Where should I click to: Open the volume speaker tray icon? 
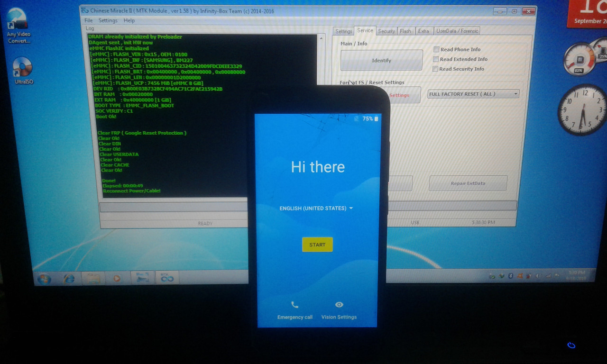click(538, 276)
